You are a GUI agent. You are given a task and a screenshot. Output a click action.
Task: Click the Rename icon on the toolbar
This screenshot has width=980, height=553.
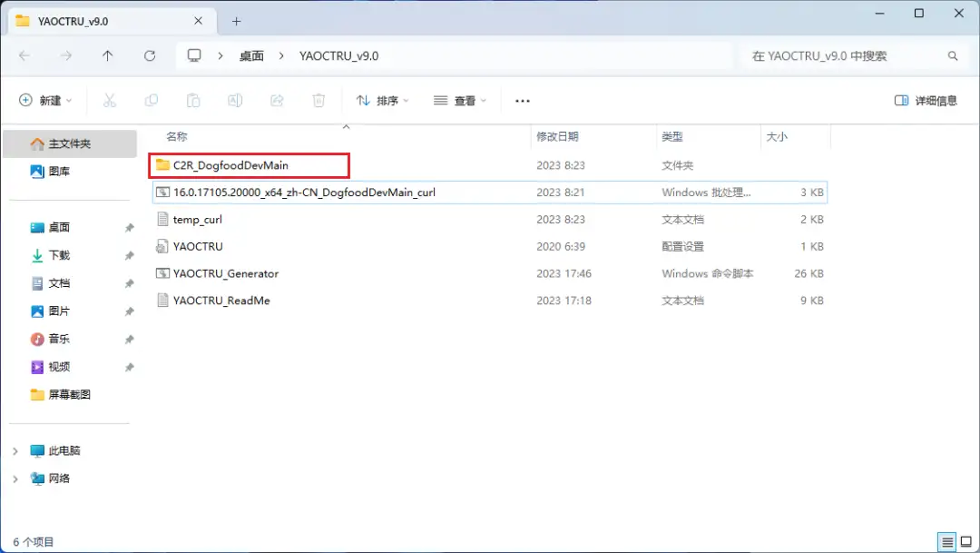click(235, 100)
